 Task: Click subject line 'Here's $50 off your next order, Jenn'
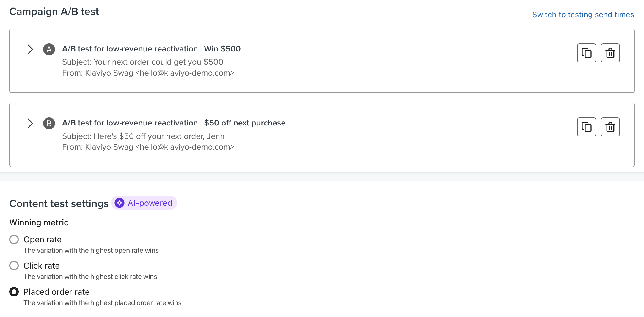(x=143, y=136)
